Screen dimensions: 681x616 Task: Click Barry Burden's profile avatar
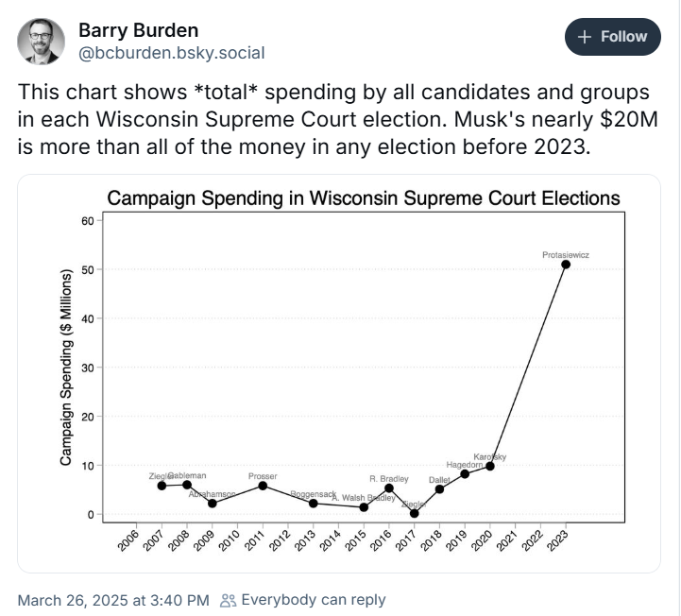(x=42, y=42)
